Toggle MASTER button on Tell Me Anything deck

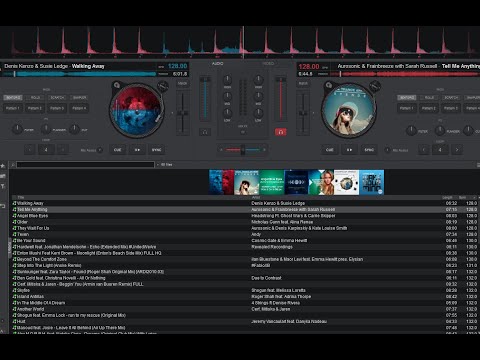pos(303,83)
